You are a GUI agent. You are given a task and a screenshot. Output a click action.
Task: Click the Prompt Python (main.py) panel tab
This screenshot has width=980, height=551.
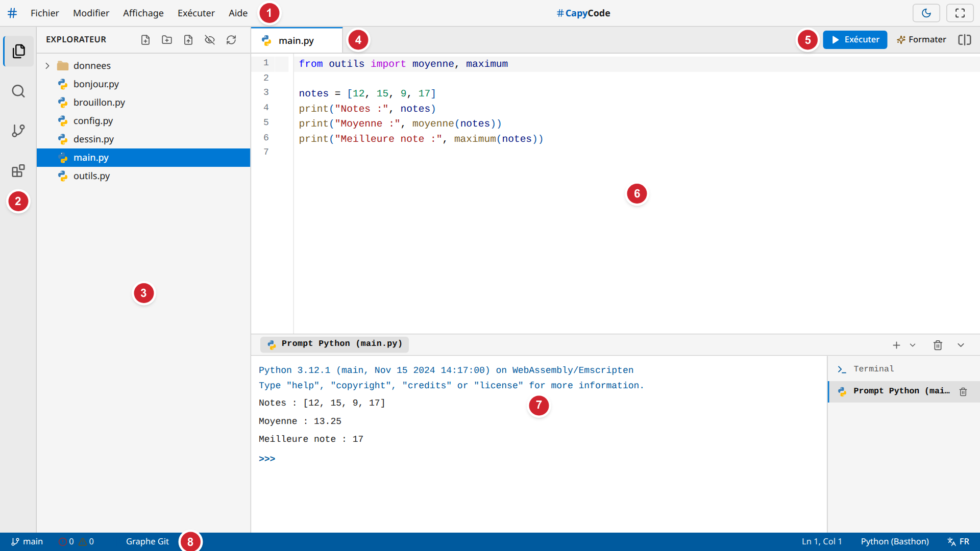(334, 344)
